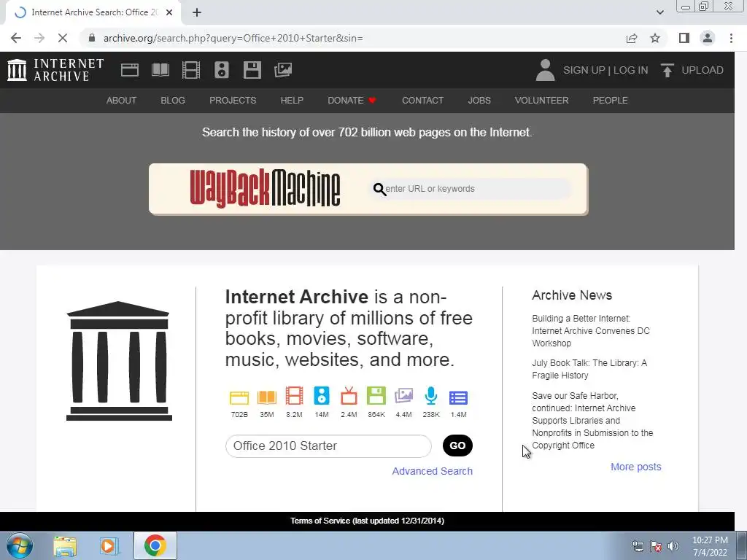
Task: Click the Terms of Service footer link
Action: [368, 521]
